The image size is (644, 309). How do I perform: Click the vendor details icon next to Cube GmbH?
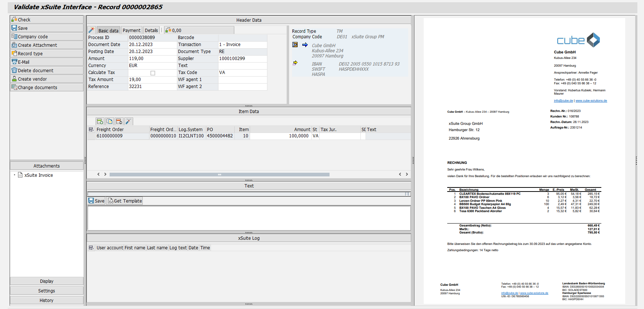coord(295,45)
